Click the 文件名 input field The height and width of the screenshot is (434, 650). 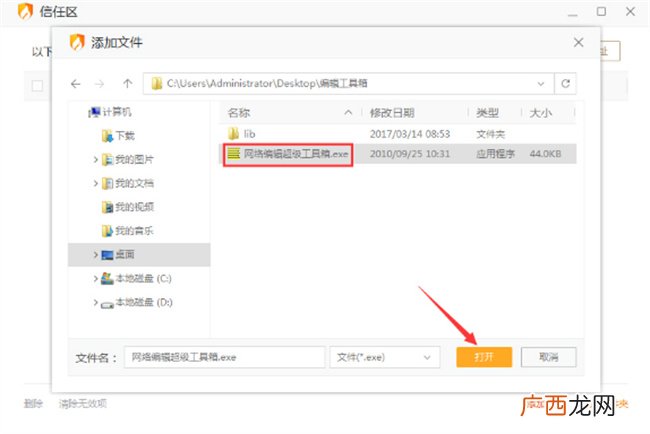225,357
